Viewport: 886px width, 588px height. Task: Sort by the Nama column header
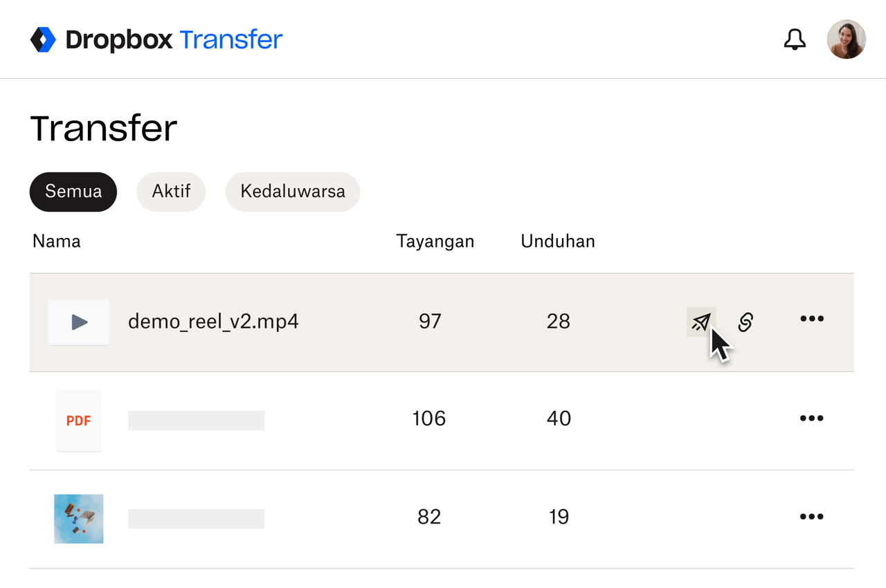[56, 241]
